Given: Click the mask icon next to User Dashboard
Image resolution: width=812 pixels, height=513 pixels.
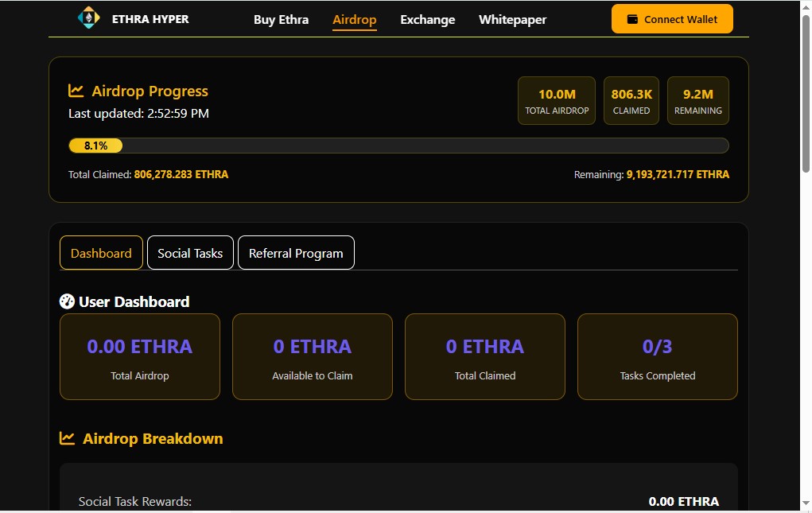Looking at the screenshot, I should [x=67, y=301].
